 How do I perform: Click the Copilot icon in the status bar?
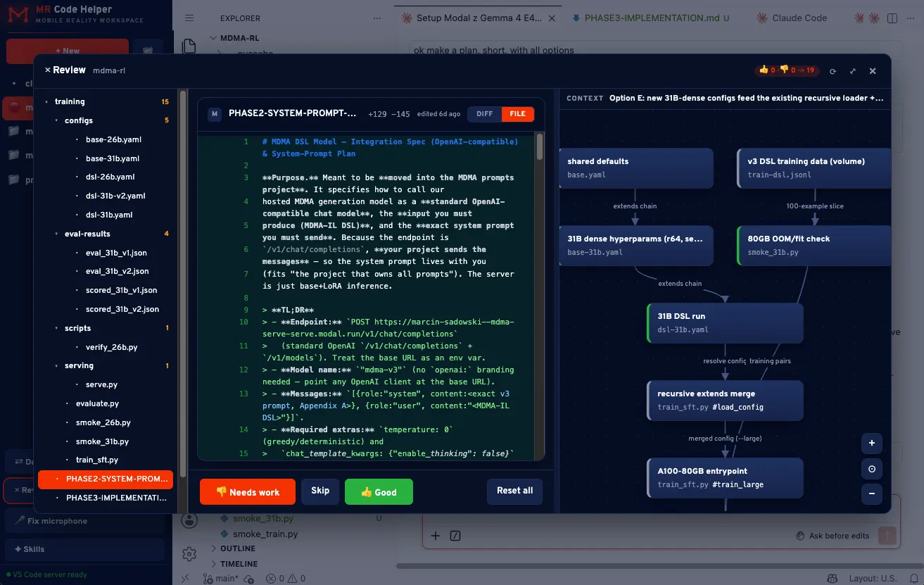(x=833, y=579)
